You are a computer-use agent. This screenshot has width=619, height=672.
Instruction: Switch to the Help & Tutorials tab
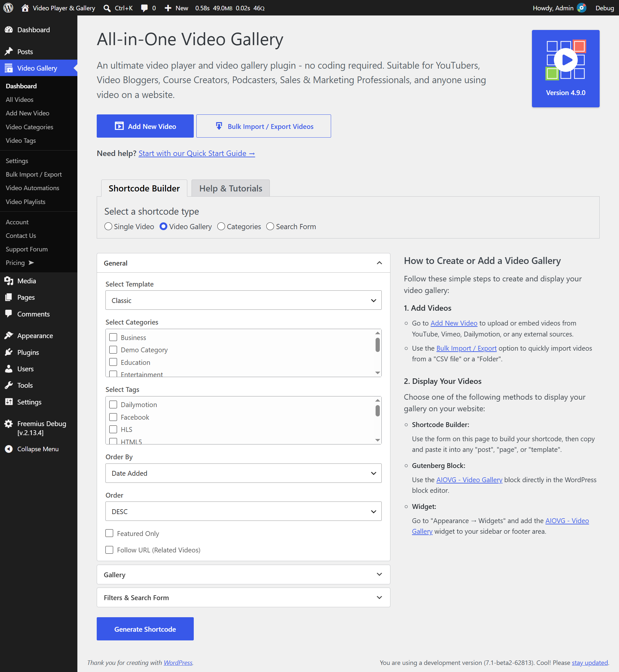(231, 188)
